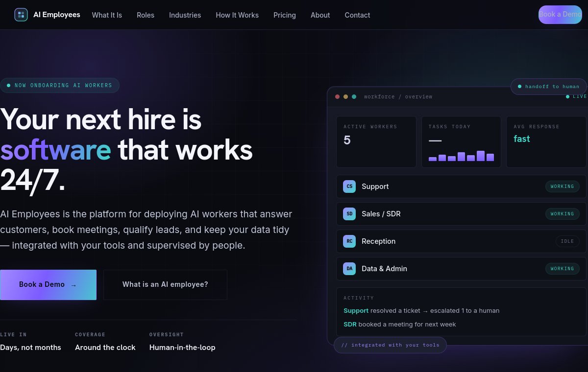Click the Active Workers card showing 5

click(376, 142)
